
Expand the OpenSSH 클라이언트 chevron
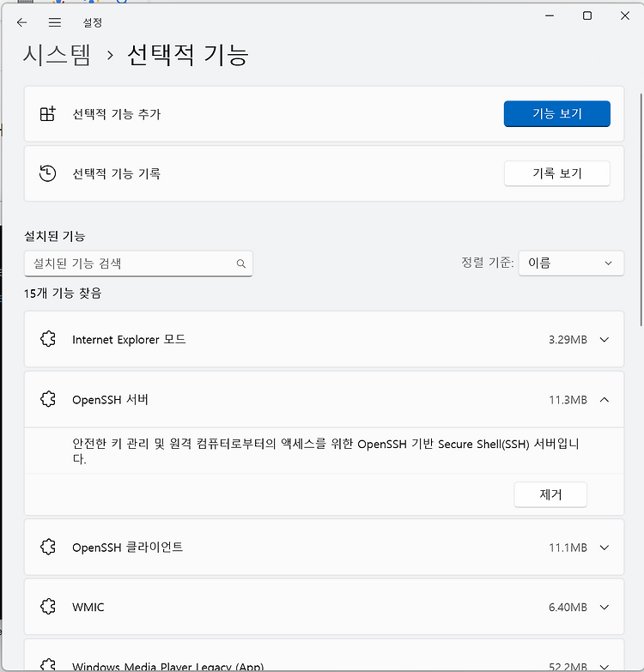point(605,548)
